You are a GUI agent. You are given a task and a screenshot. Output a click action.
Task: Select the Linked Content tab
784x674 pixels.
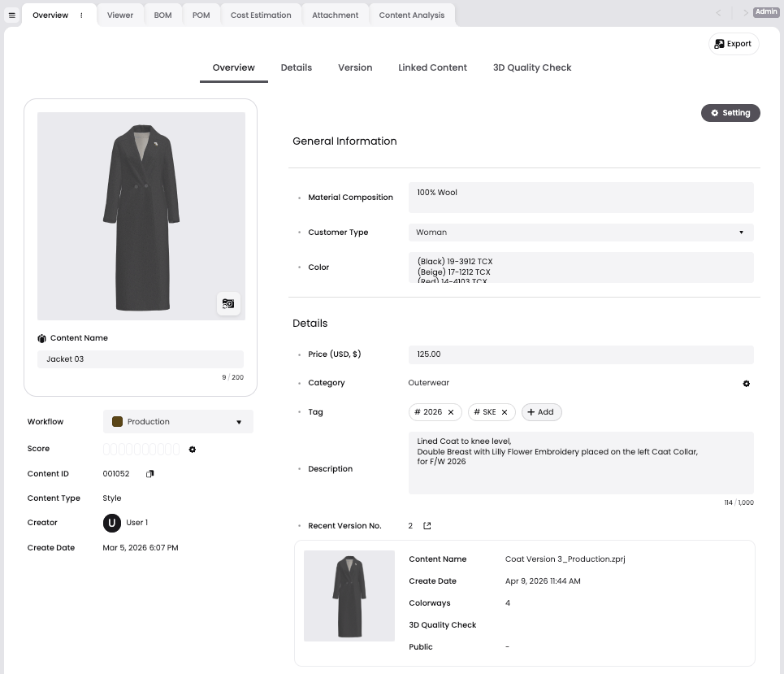(432, 67)
